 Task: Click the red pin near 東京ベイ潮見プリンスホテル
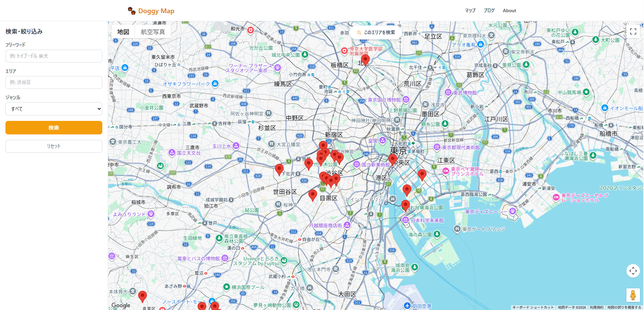pos(422,175)
